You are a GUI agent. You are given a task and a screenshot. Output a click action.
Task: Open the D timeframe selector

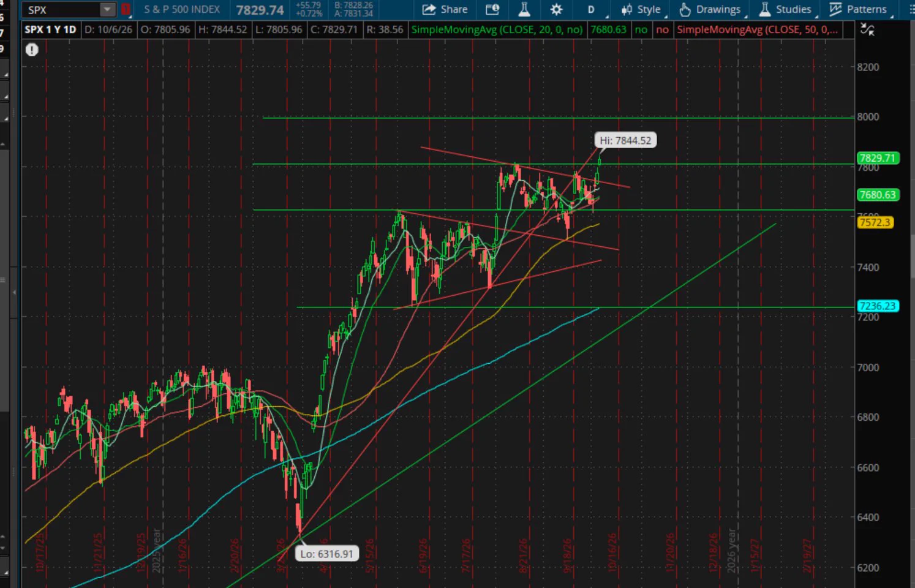tap(591, 9)
